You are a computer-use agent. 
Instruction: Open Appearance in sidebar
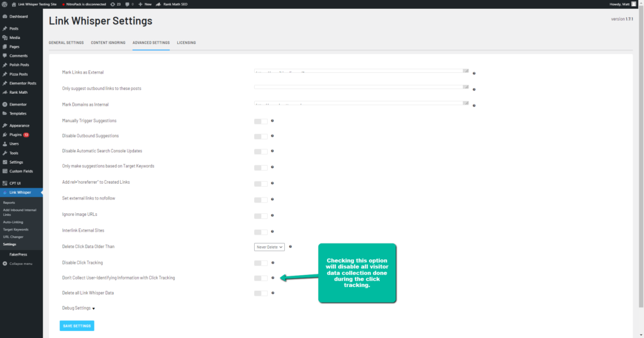(x=21, y=125)
